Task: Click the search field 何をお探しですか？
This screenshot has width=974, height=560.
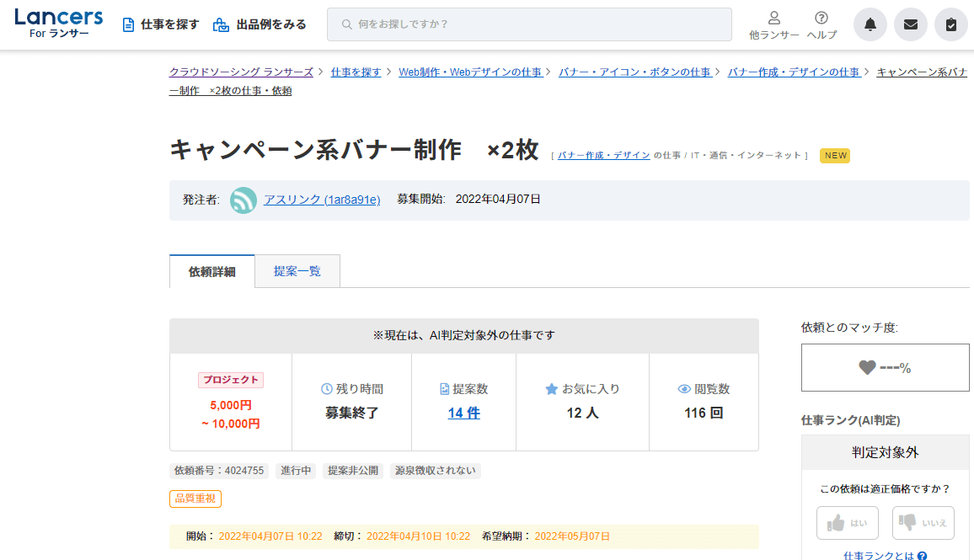Action: pos(529,24)
